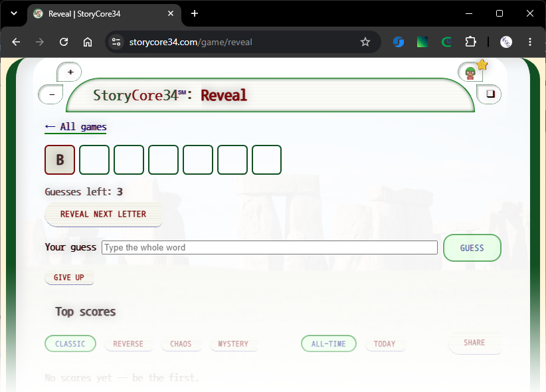The height and width of the screenshot is (392, 546).
Task: Close the Reveal StoryCore34 tab
Action: [171, 13]
